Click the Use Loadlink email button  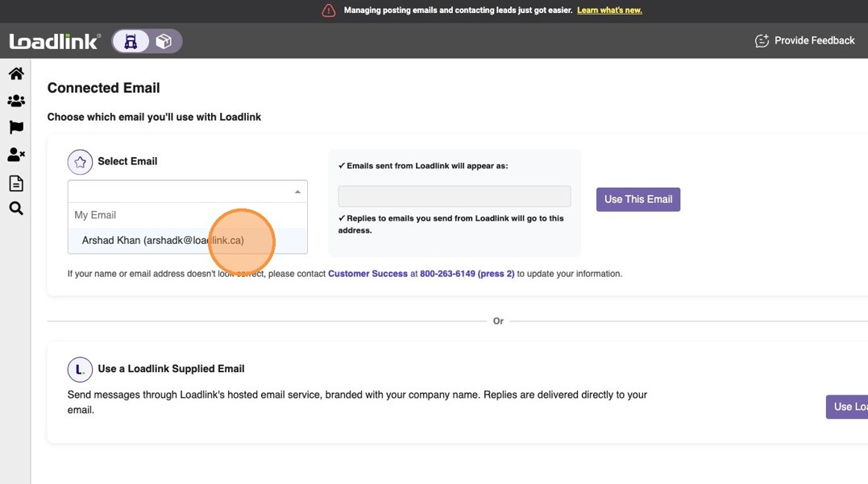[847, 407]
